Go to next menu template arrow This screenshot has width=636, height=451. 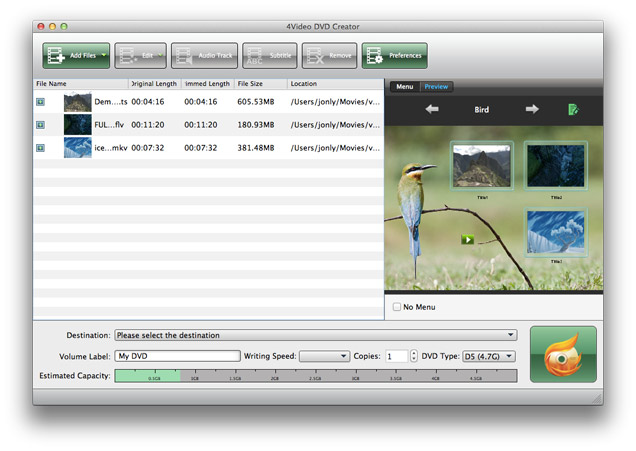coord(532,109)
